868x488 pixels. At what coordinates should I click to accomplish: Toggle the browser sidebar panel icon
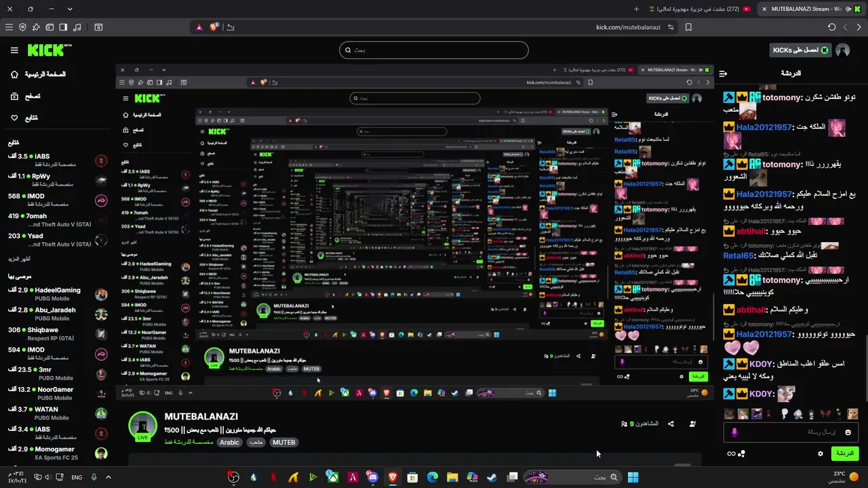click(x=63, y=27)
